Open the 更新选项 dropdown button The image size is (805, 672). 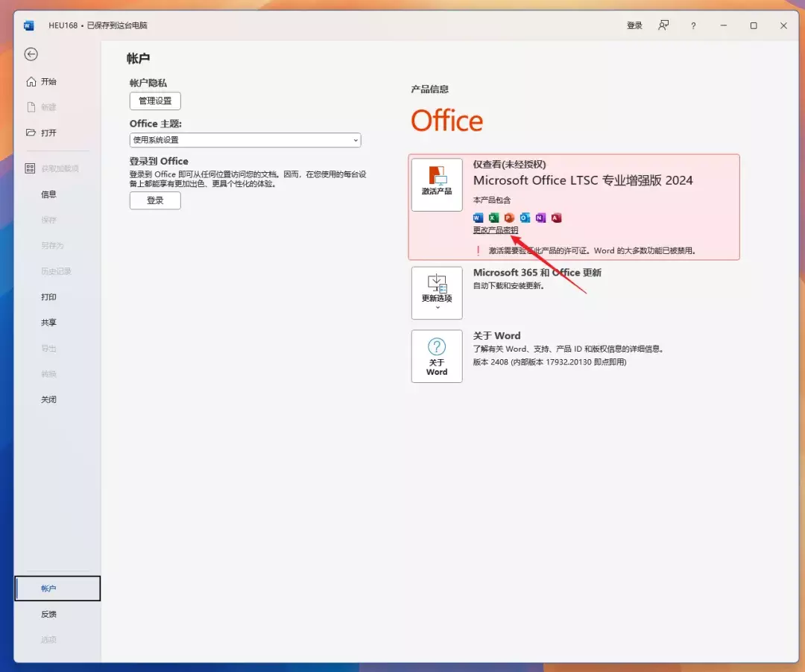pyautogui.click(x=437, y=293)
